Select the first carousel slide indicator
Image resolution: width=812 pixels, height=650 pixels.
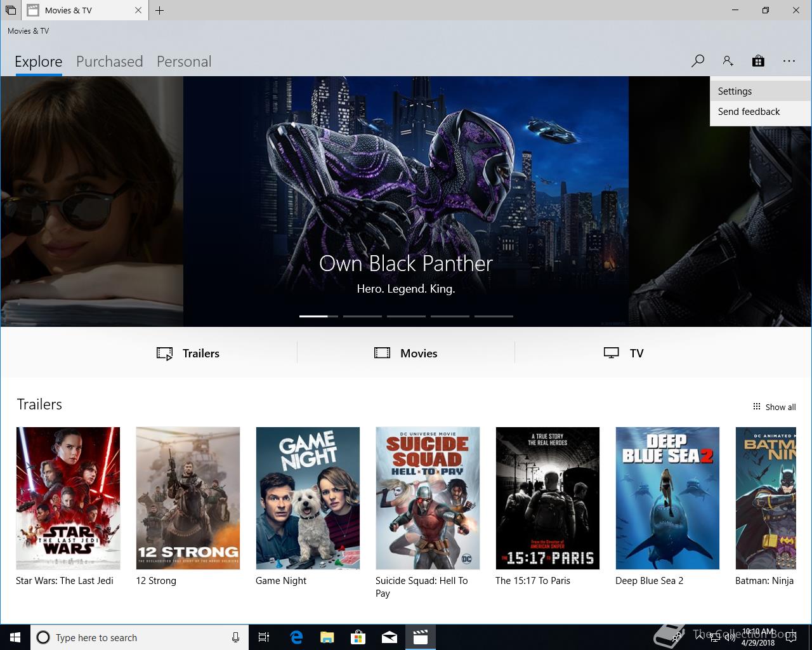coord(318,316)
